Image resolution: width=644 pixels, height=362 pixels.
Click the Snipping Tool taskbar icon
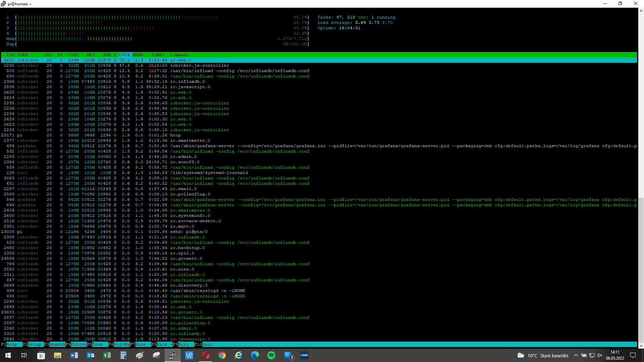point(156,355)
